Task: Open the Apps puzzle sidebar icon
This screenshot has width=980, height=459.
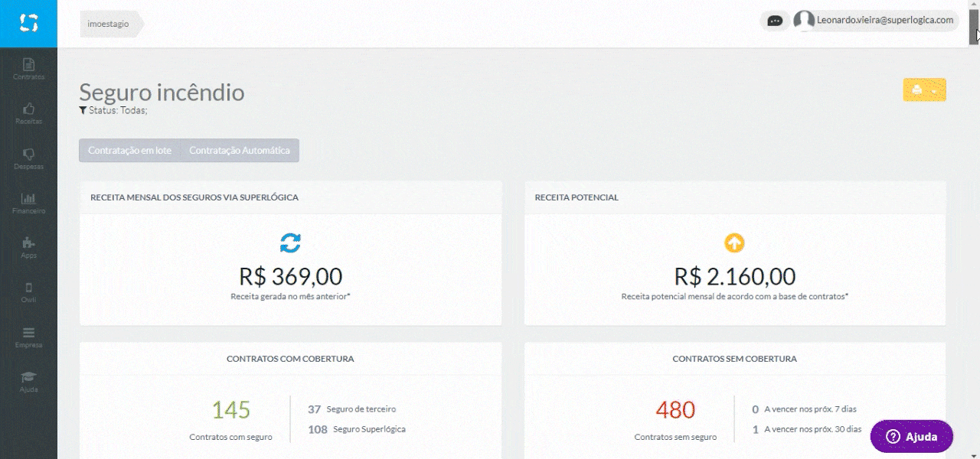Action: (28, 247)
